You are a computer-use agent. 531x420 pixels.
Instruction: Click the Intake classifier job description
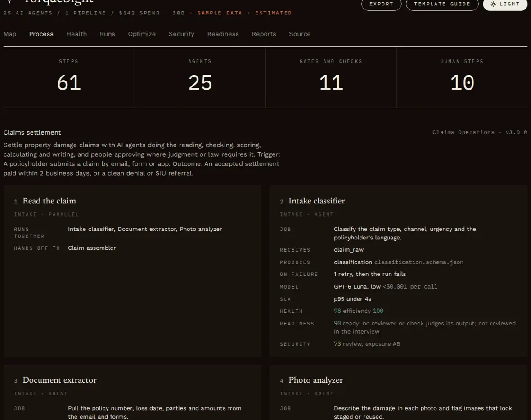point(405,233)
